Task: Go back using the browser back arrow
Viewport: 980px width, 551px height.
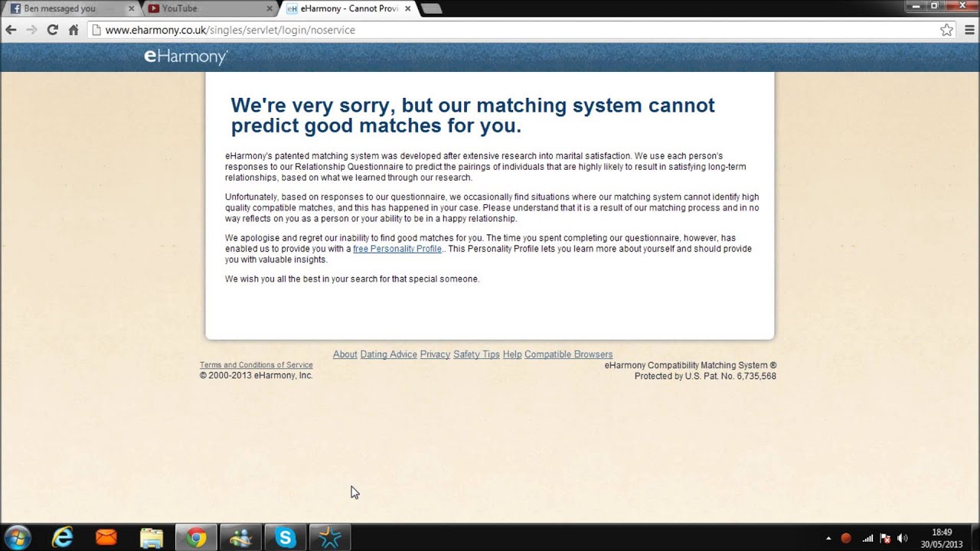Action: [11, 30]
